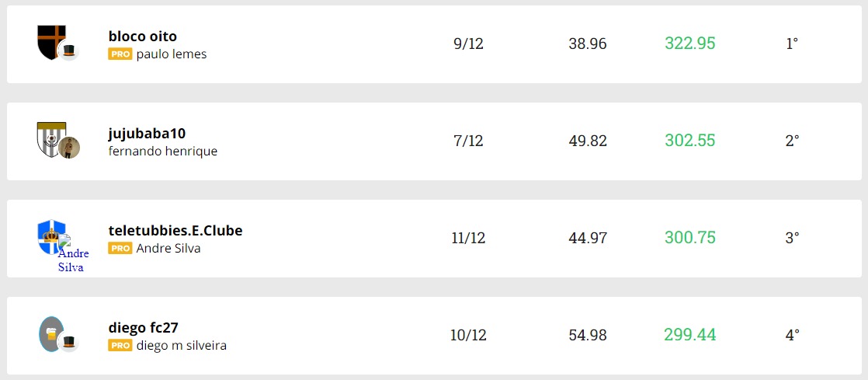Click owner name paulo lemes
Screen dimensions: 868x380
(x=172, y=54)
